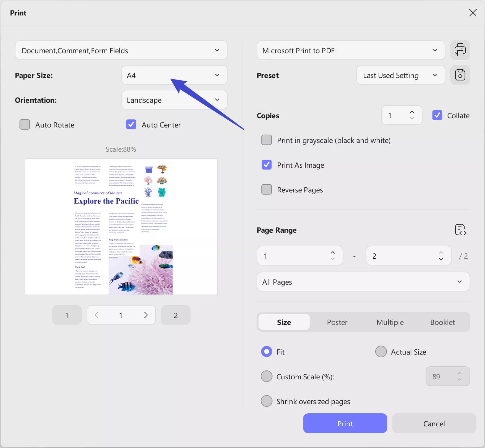Click the swap page range icon

tap(460, 230)
